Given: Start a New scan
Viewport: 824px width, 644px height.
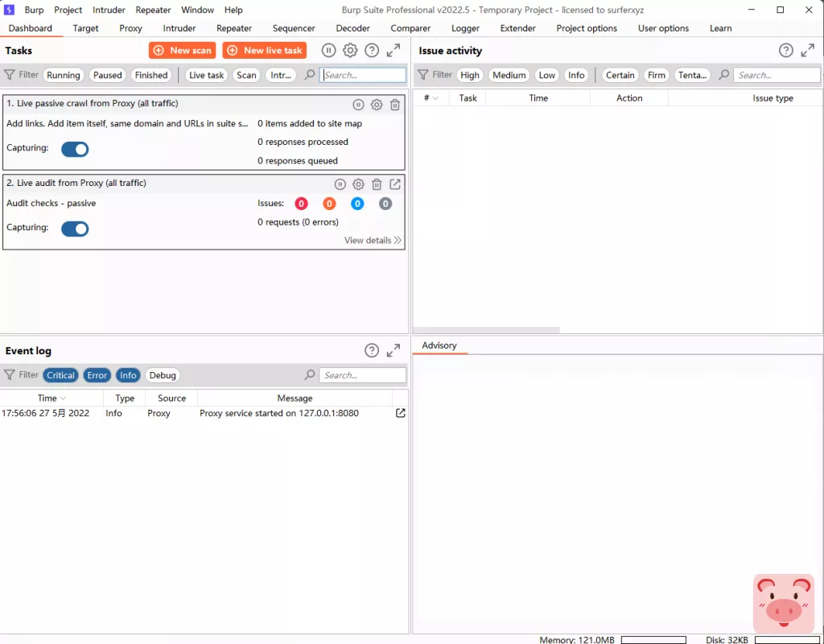Looking at the screenshot, I should 182,50.
